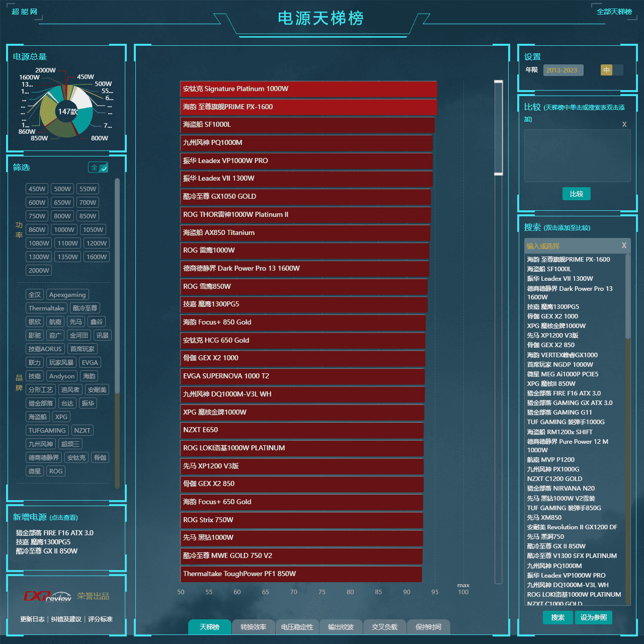Select the NZXT E650 chart bar
Screen dimensions: 644x644
point(302,430)
